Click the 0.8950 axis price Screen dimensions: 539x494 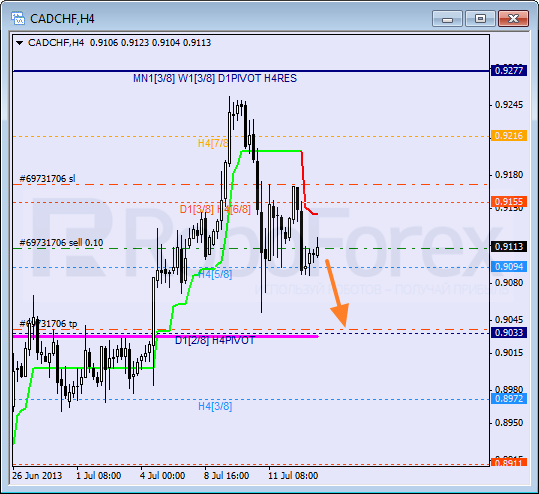[509, 422]
